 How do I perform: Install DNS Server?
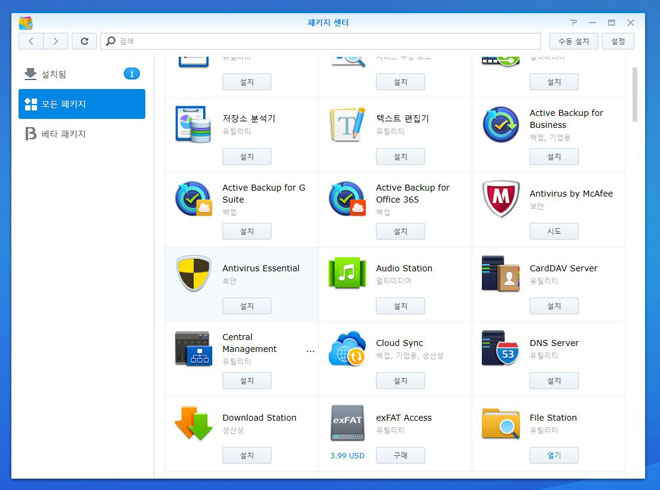554,381
